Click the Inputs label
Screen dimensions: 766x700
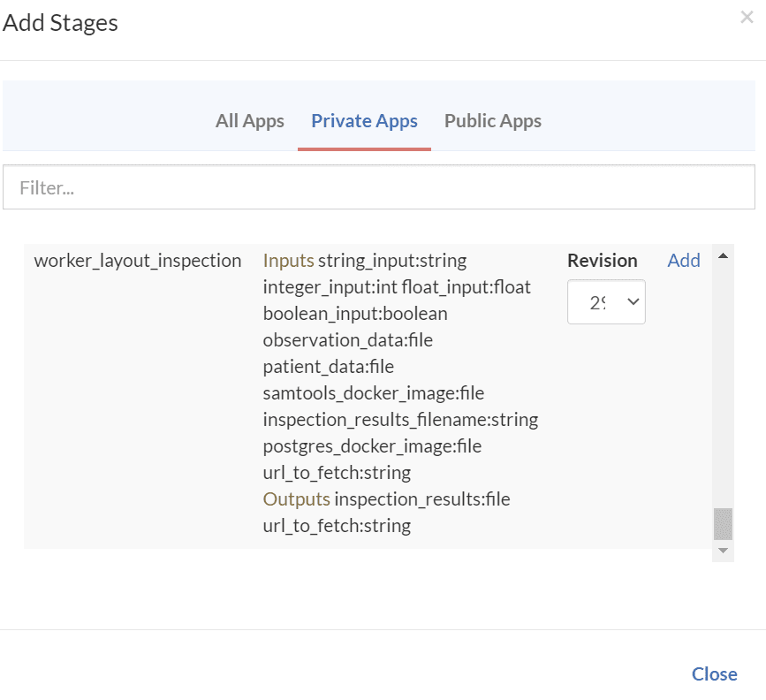(x=288, y=261)
